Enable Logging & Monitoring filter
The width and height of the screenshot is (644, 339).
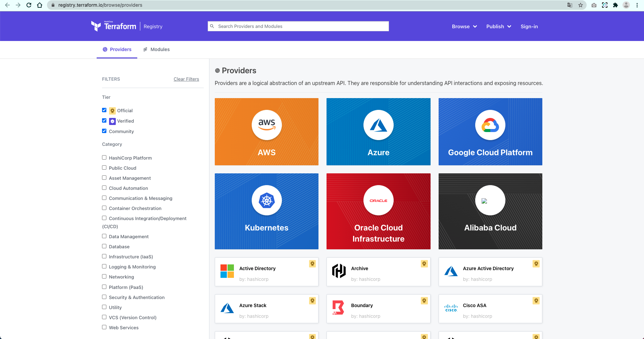point(104,266)
